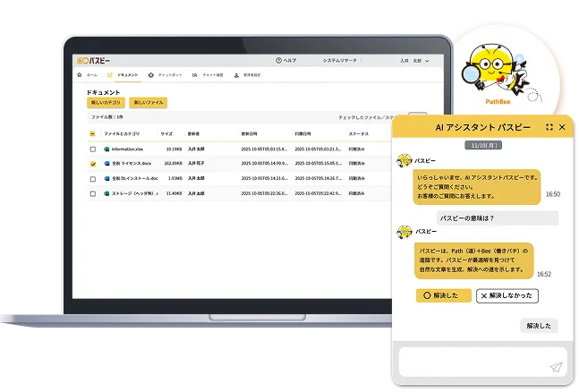Image resolution: width=579 pixels, height=392 pixels.
Task: Click the admin settings person icon
Action: click(236, 75)
